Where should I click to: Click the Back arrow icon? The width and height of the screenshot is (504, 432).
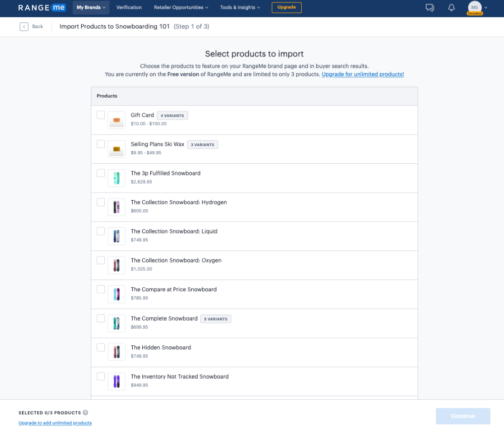pos(24,27)
